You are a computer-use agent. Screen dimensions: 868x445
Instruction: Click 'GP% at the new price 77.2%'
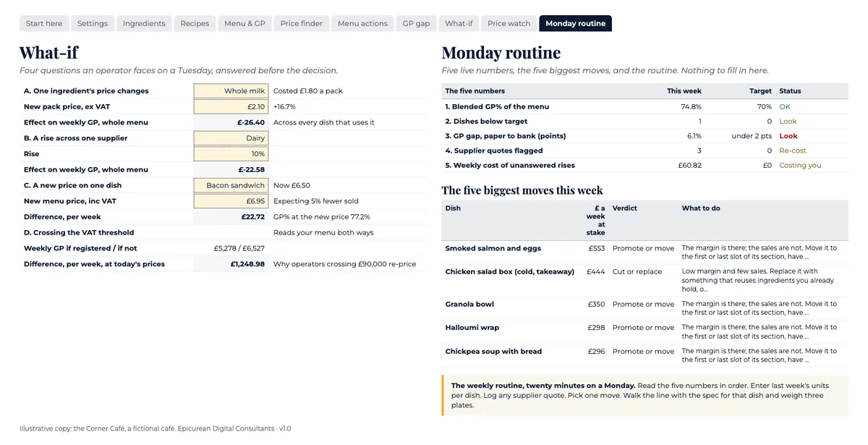point(322,217)
